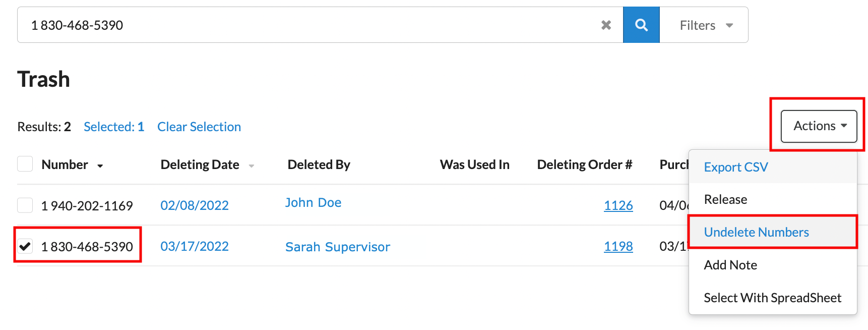Click the Clear Selection link

point(199,127)
